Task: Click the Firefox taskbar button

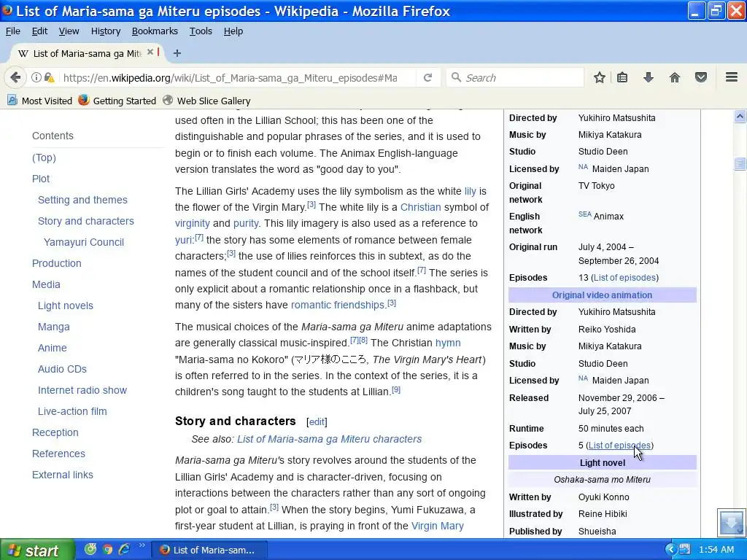Action: click(x=209, y=550)
